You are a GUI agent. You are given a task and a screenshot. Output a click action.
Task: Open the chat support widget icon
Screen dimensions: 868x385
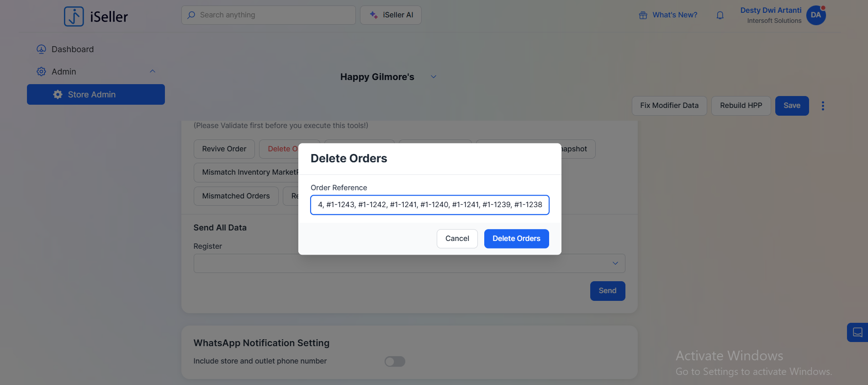(857, 332)
